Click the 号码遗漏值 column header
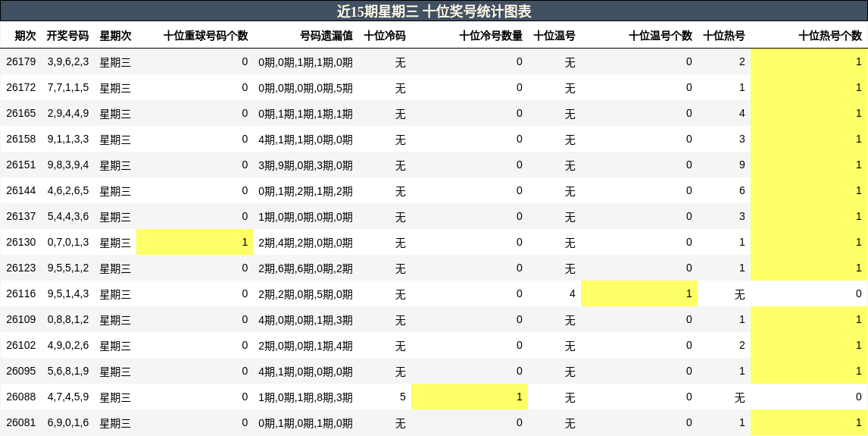This screenshot has height=436, width=868. pos(326,36)
